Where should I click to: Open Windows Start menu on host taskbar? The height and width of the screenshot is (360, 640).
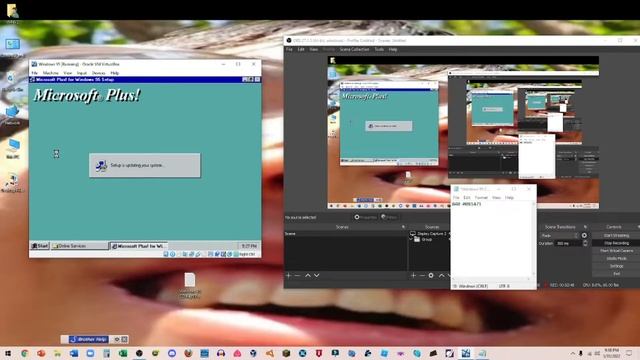pos(8,353)
